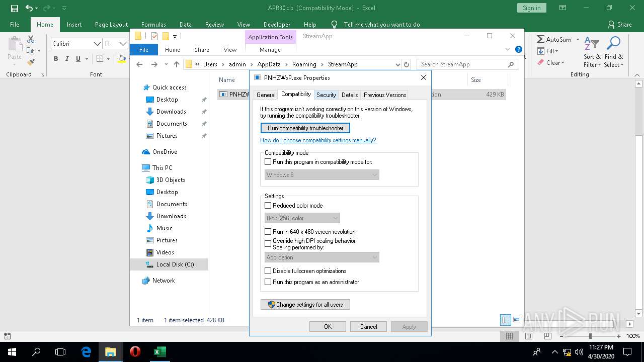This screenshot has height=362, width=644.
Task: Open How do I choose compatibility settings link
Action: [x=318, y=140]
